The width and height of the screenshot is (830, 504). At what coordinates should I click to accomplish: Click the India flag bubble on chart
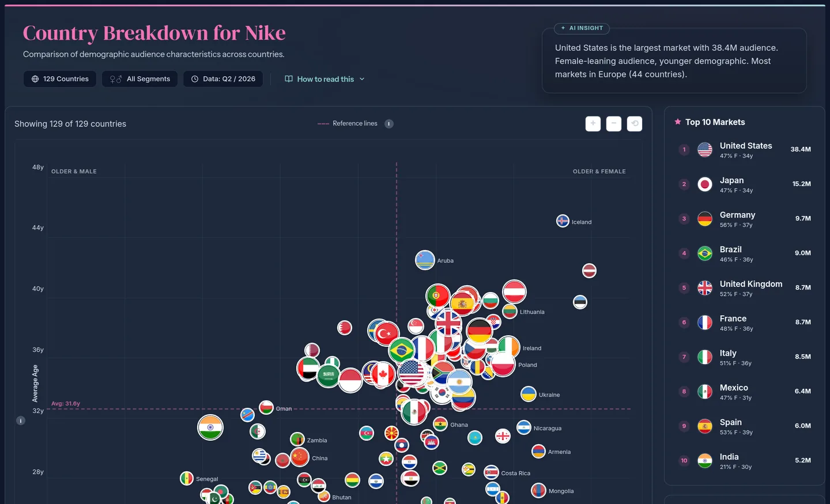(x=210, y=427)
